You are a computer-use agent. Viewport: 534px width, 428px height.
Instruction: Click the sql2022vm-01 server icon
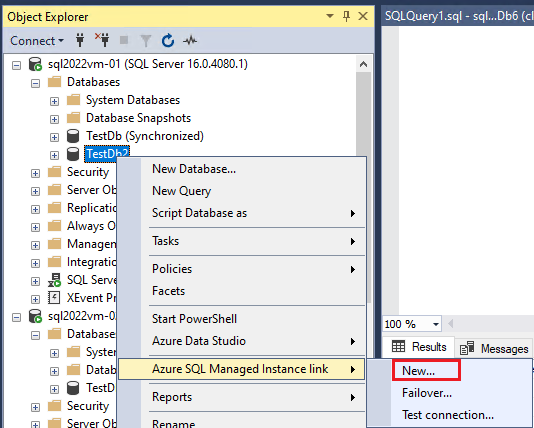coord(35,64)
